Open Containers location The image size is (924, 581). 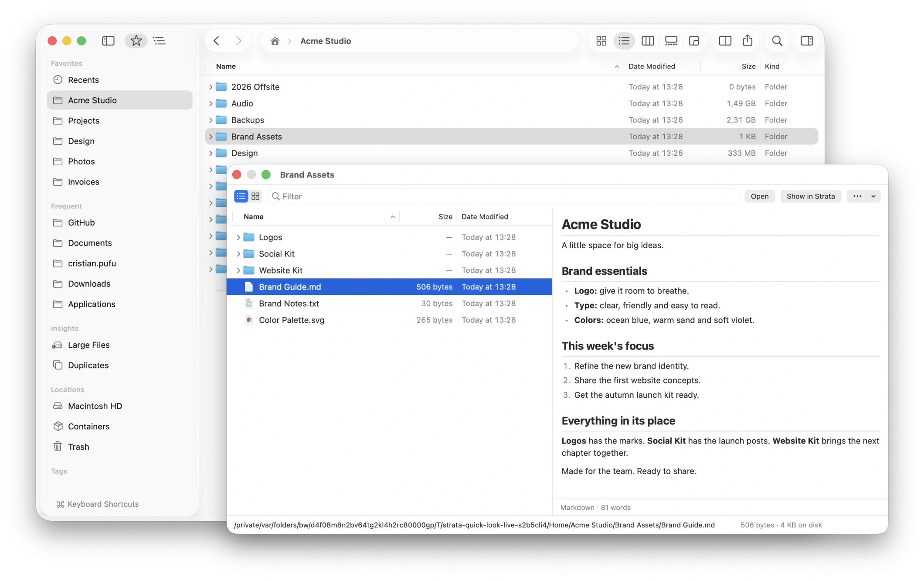119,427
